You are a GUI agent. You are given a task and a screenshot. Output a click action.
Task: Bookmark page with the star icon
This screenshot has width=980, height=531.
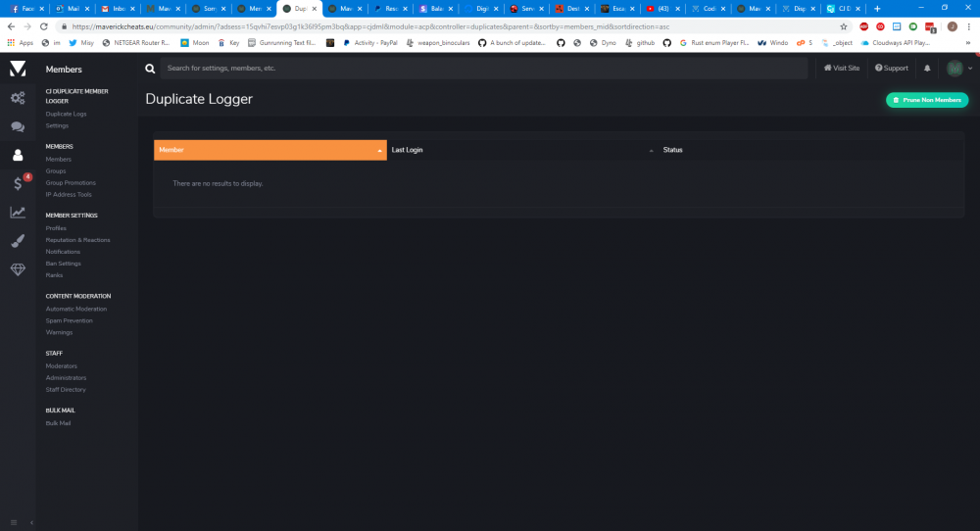pyautogui.click(x=844, y=26)
